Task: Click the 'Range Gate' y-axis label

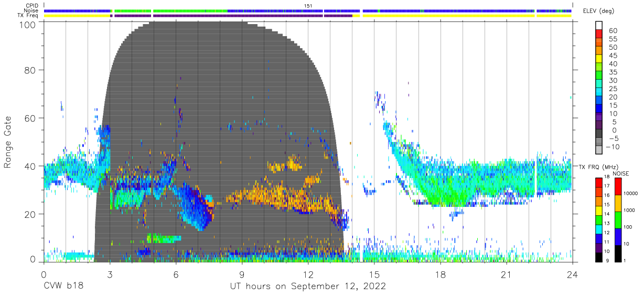Action: click(x=8, y=142)
